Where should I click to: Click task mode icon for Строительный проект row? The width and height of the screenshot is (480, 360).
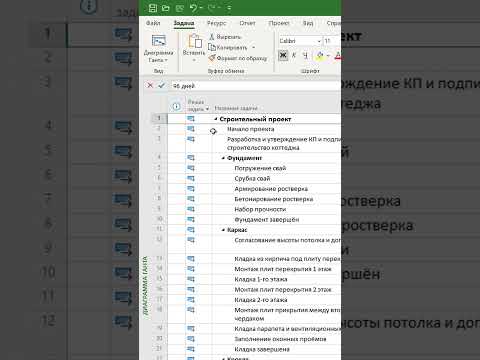click(191, 119)
